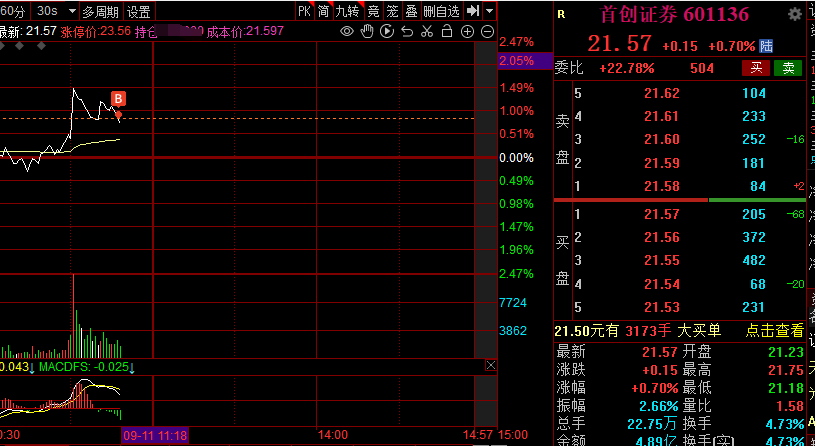Click the PK comparison button
815x446 pixels.
coord(305,10)
